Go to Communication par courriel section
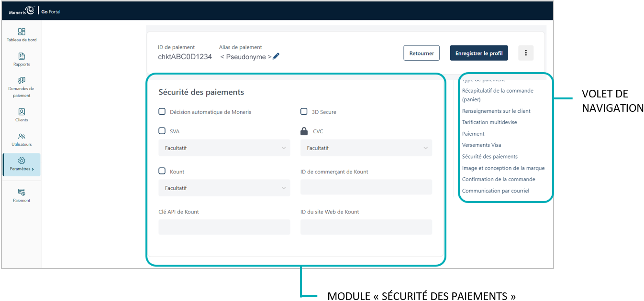 [x=496, y=191]
